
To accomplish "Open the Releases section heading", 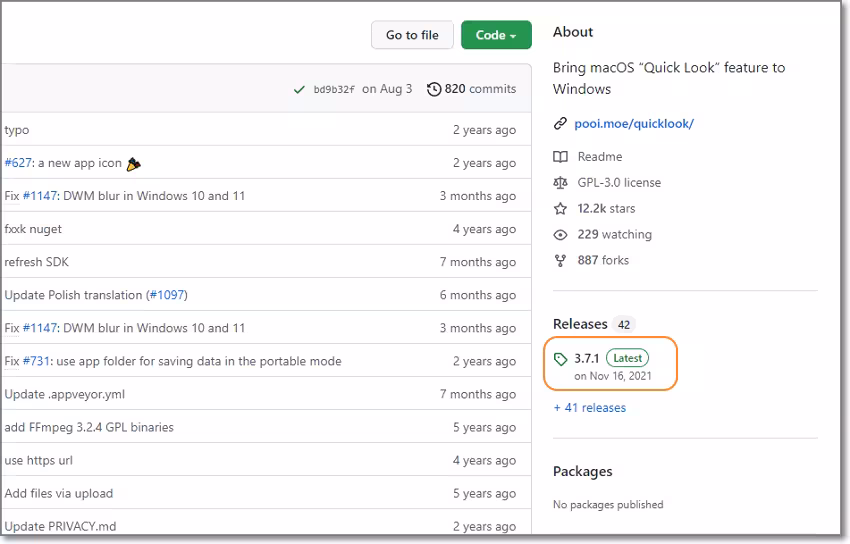I will 580,324.
